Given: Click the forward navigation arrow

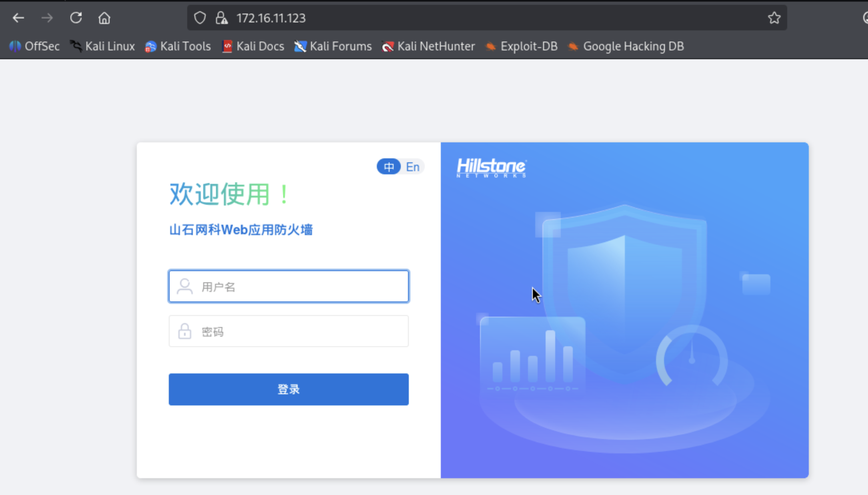Looking at the screenshot, I should click(x=47, y=18).
